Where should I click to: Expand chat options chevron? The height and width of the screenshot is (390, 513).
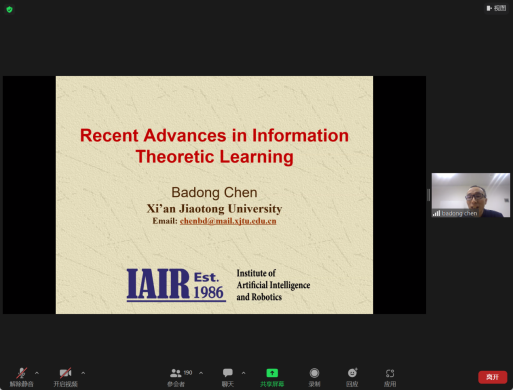[x=244, y=373]
